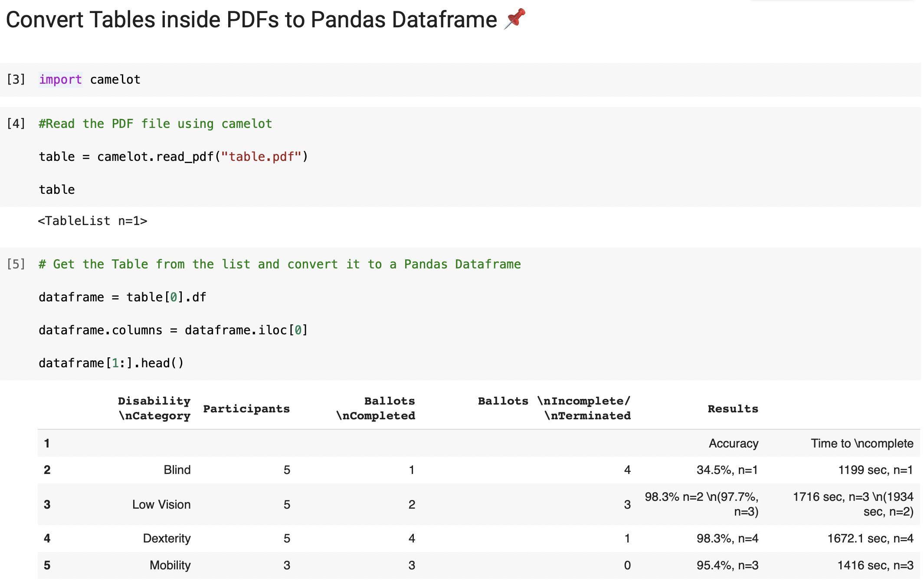The image size is (924, 588).
Task: Select the Low Vision row cell
Action: (161, 505)
